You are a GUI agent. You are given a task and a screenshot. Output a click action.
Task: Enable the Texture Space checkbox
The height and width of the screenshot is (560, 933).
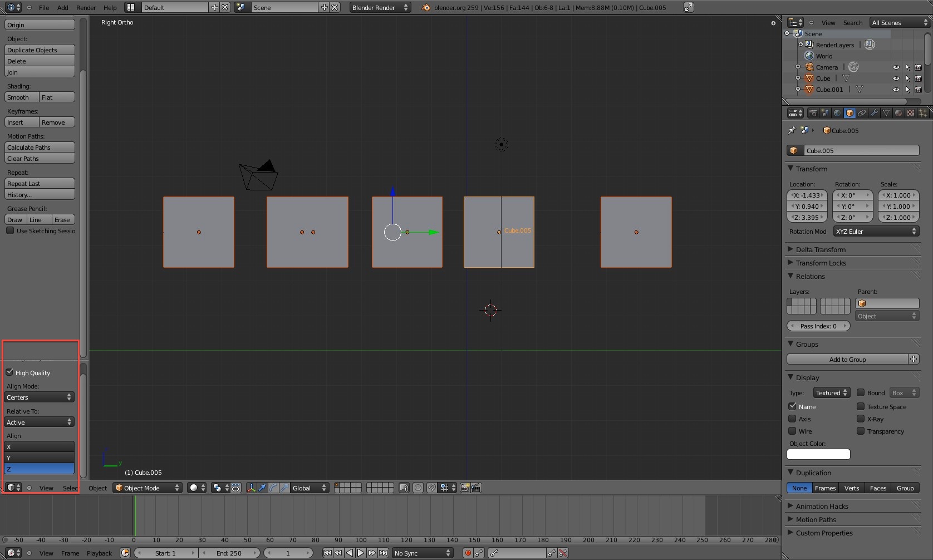(x=861, y=406)
